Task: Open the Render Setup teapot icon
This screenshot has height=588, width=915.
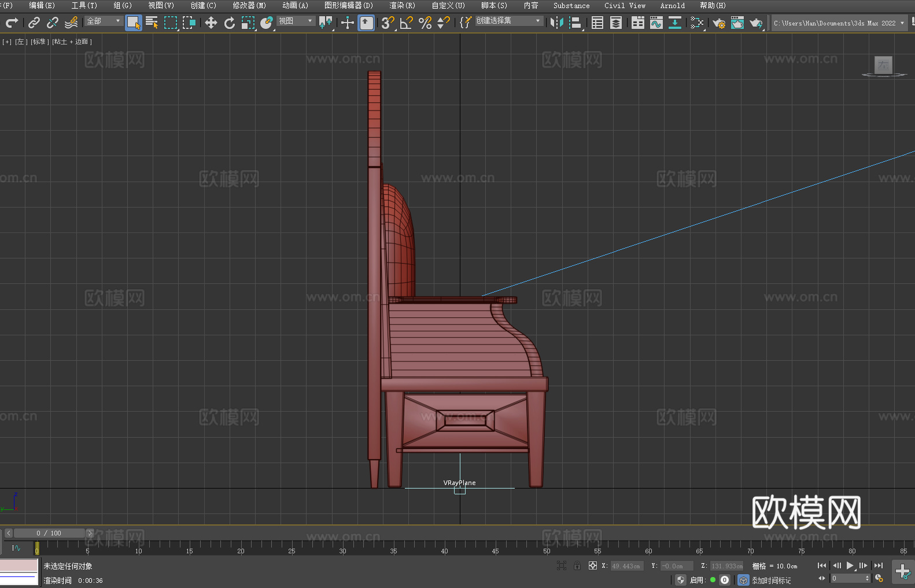Action: point(719,23)
